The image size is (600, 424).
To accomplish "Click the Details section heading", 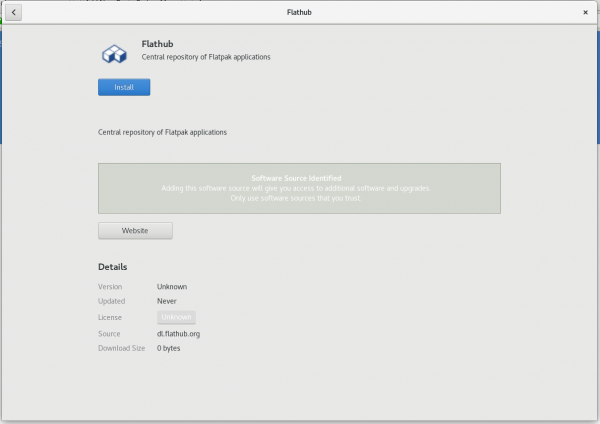I will [x=112, y=267].
